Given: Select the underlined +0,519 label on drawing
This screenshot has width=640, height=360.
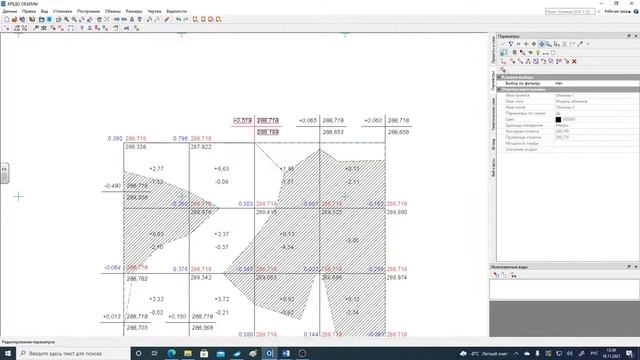Looking at the screenshot, I should [x=242, y=120].
